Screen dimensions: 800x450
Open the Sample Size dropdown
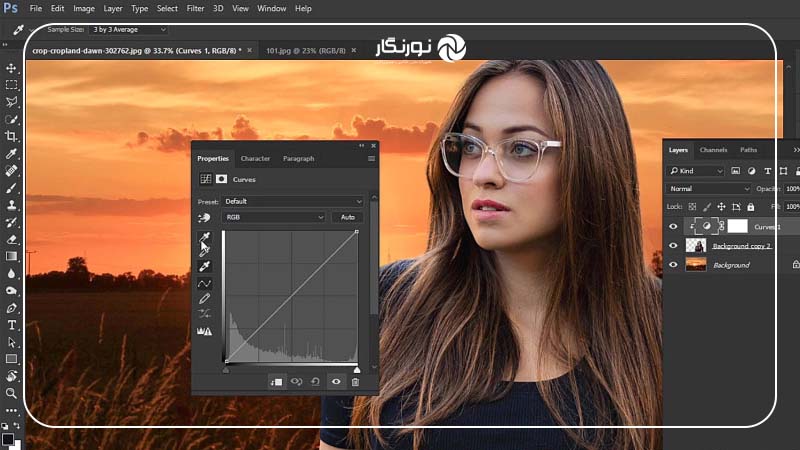click(x=129, y=30)
